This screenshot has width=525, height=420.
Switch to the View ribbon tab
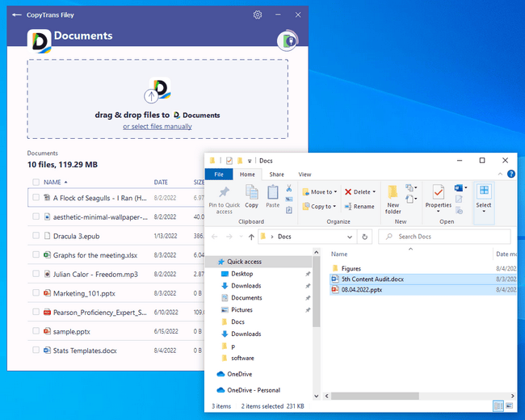pos(304,174)
